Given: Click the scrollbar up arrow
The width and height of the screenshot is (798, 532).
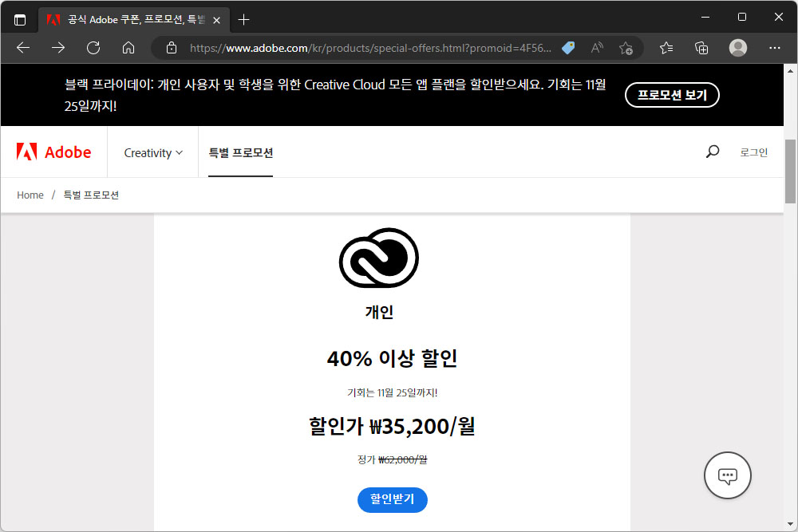Looking at the screenshot, I should click(790, 71).
